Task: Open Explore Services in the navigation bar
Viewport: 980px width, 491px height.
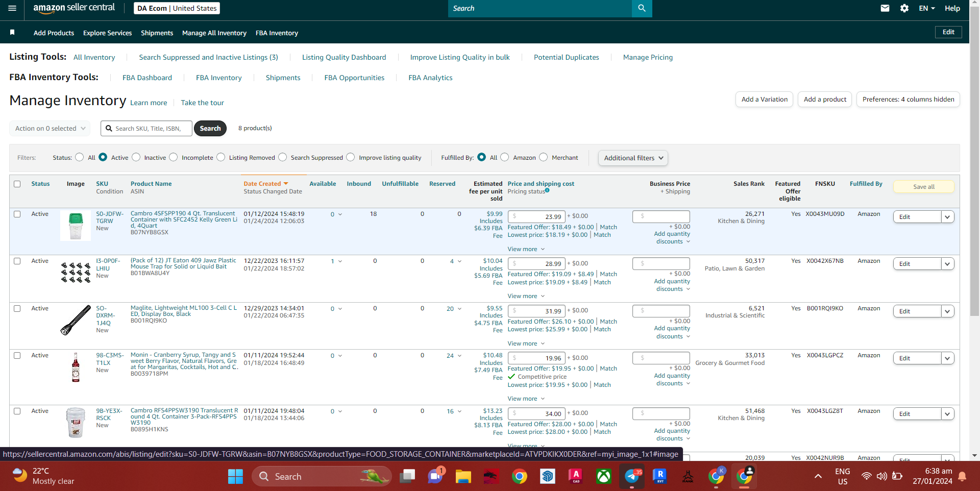Action: coord(107,33)
